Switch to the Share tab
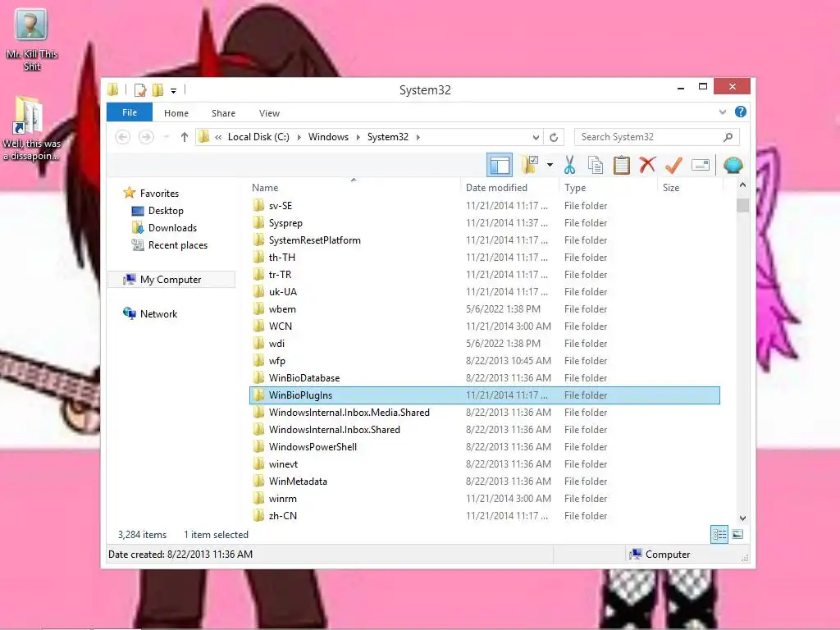Viewport: 840px width, 630px height. (223, 113)
